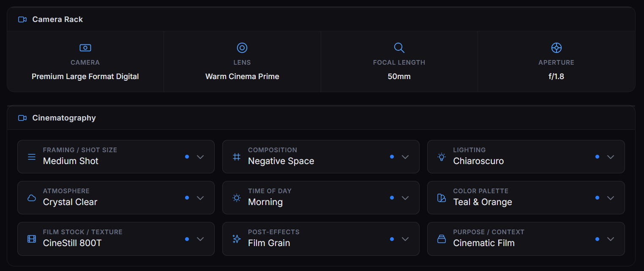Click the 50mm focal length value
The image size is (644, 271).
pos(399,77)
